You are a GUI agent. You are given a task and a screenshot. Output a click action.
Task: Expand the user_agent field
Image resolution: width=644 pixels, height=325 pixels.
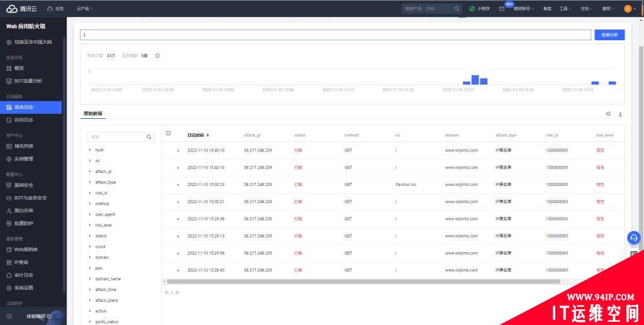tap(90, 214)
